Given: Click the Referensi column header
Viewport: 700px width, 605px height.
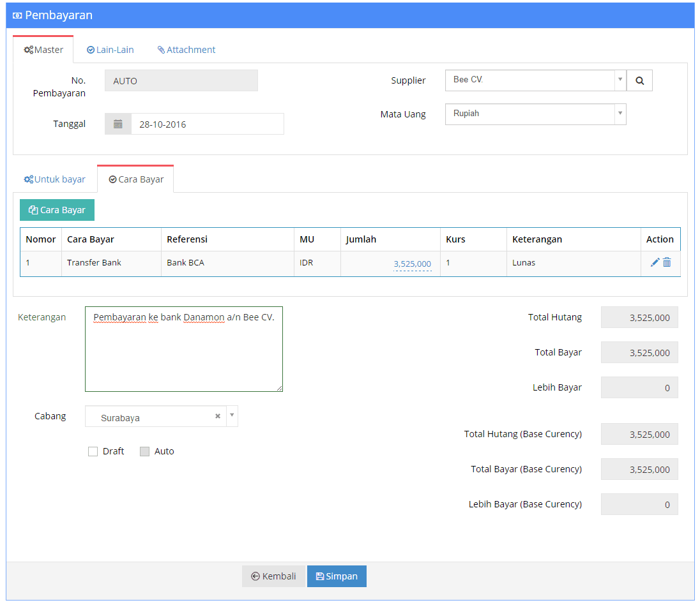Looking at the screenshot, I should click(227, 239).
